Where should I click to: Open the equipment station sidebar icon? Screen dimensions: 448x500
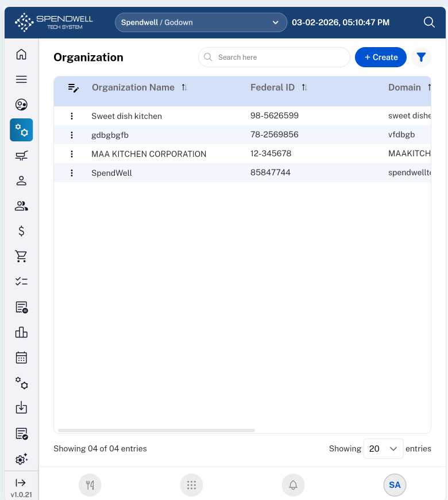tap(21, 155)
